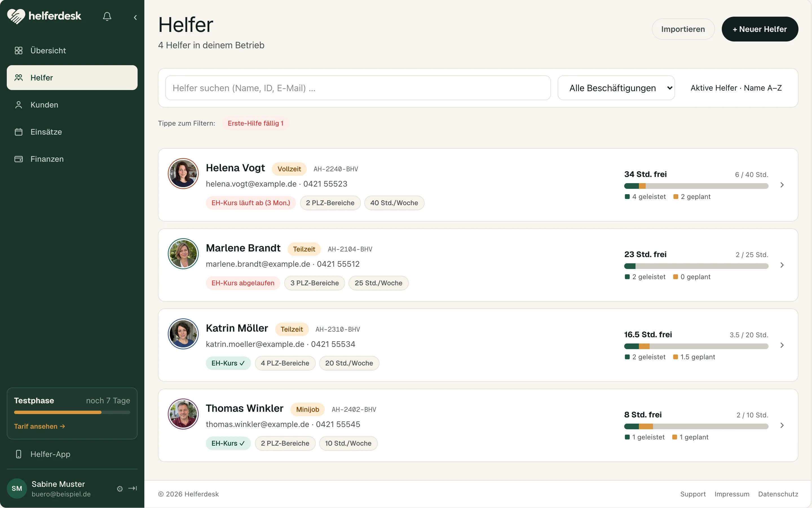This screenshot has width=812, height=508.
Task: Open the Datenschutz footer link
Action: click(778, 494)
